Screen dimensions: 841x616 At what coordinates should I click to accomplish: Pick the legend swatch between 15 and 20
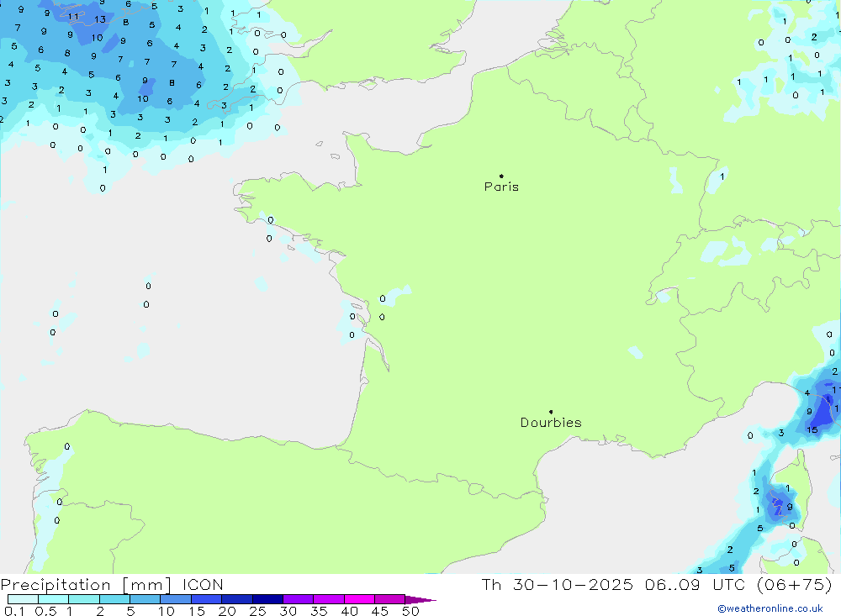(x=207, y=599)
